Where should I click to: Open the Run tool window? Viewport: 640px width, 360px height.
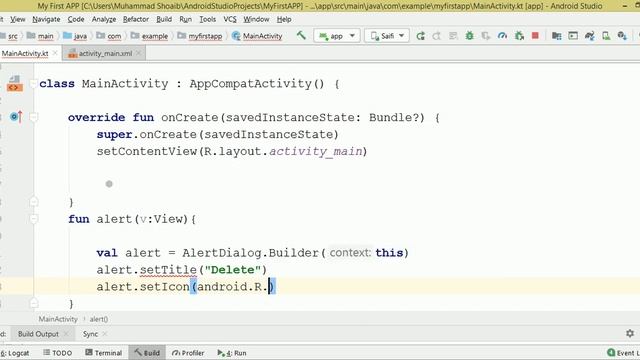coord(232,353)
